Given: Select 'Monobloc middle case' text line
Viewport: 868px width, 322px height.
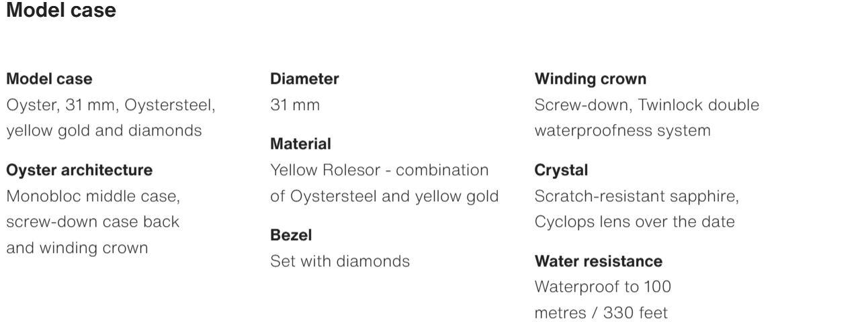Looking at the screenshot, I should 93,197.
